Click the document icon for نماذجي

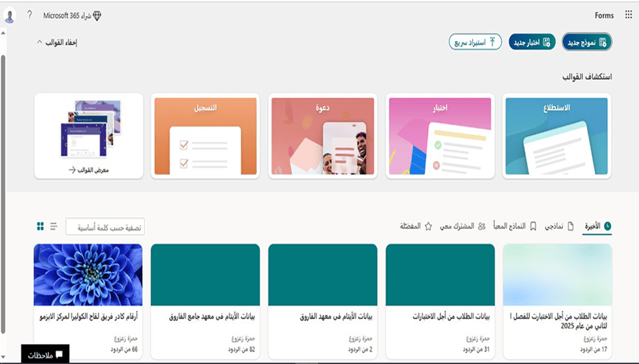click(x=570, y=226)
